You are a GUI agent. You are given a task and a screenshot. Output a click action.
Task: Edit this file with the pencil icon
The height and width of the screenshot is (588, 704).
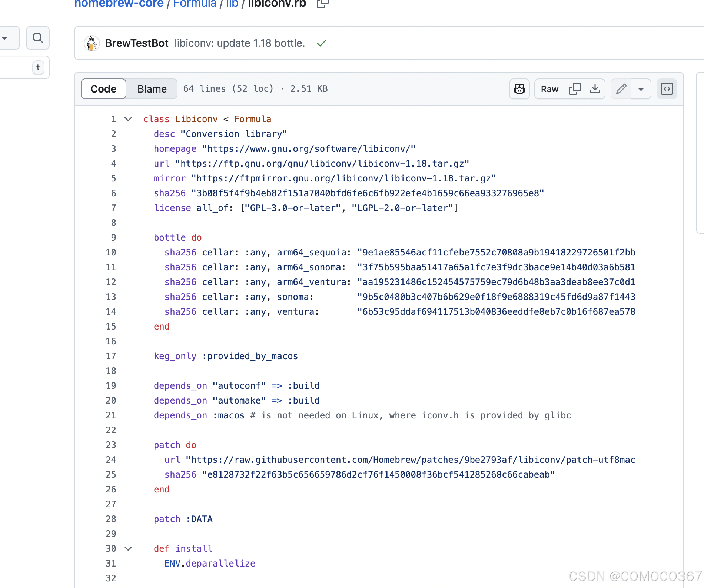click(x=621, y=89)
